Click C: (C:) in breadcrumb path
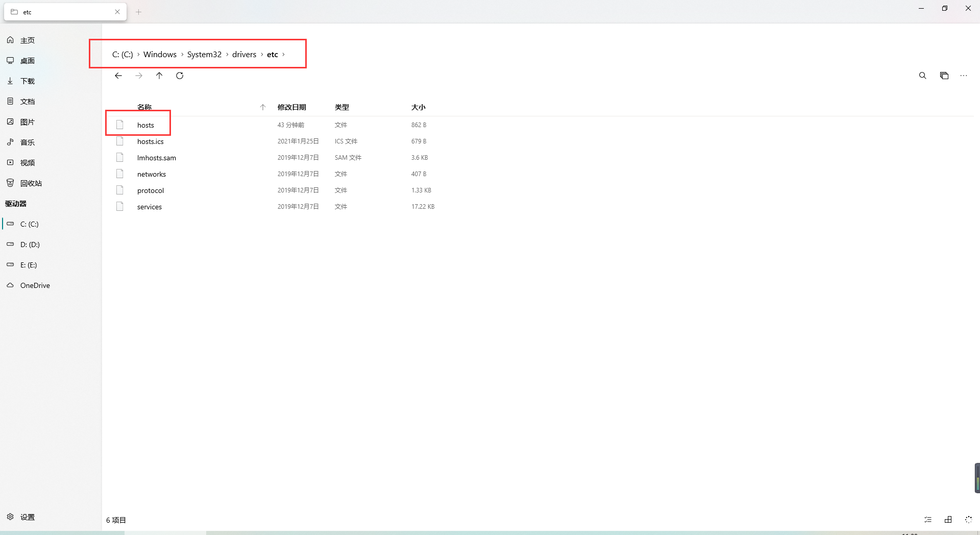This screenshot has width=980, height=535. click(122, 55)
